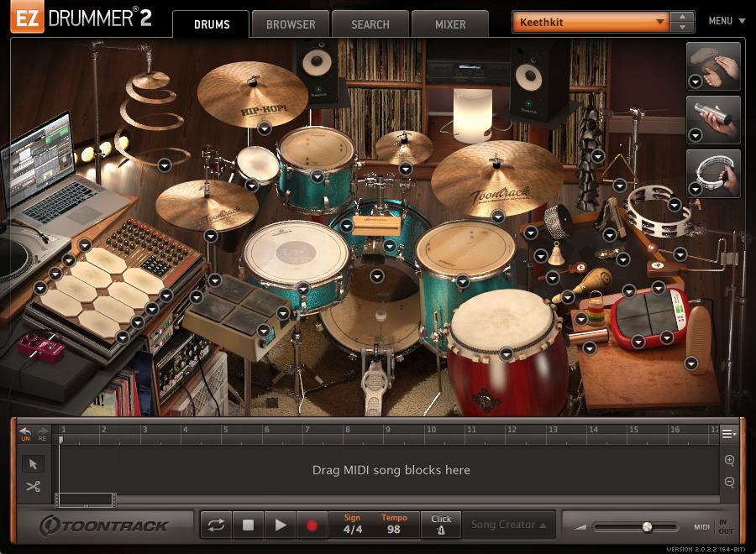Toggle loop playback on

point(216,525)
